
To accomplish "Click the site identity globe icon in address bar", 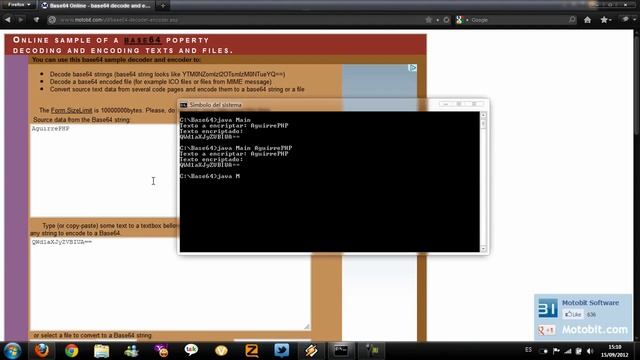I will pos(52,20).
